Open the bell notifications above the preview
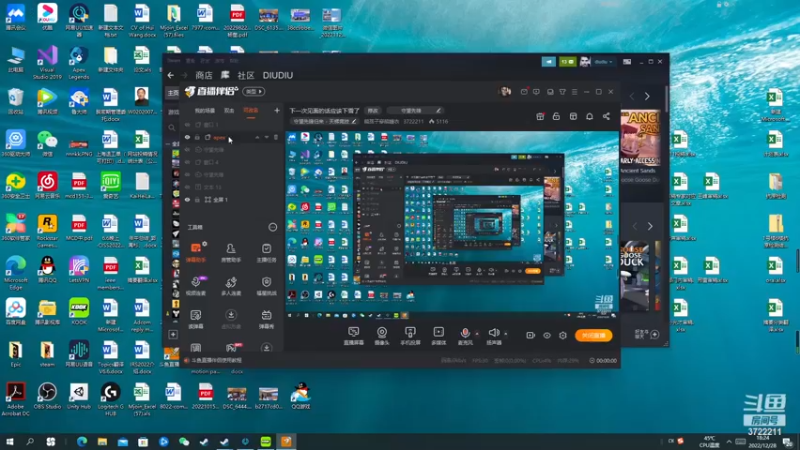 [x=589, y=116]
